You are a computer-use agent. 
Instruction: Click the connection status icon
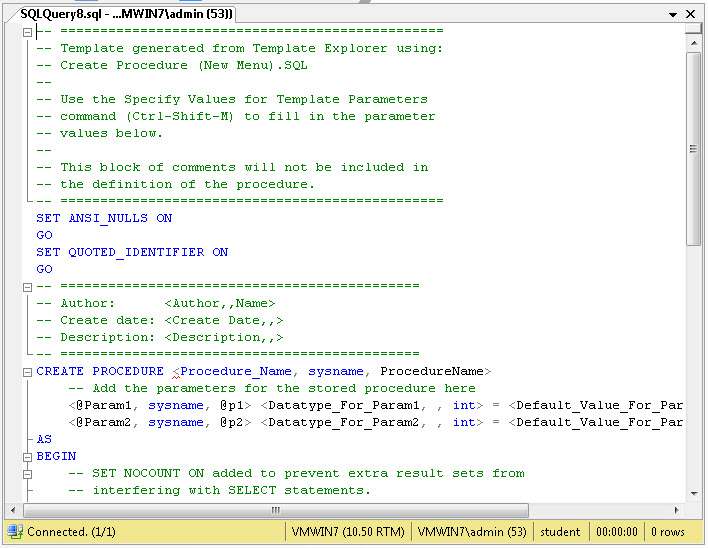coord(15,531)
